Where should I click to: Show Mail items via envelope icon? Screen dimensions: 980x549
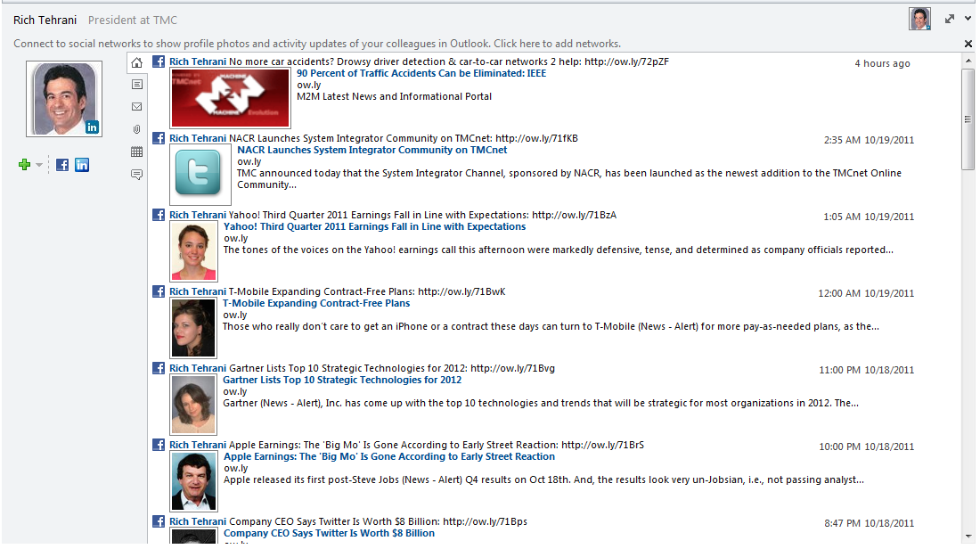coord(136,107)
